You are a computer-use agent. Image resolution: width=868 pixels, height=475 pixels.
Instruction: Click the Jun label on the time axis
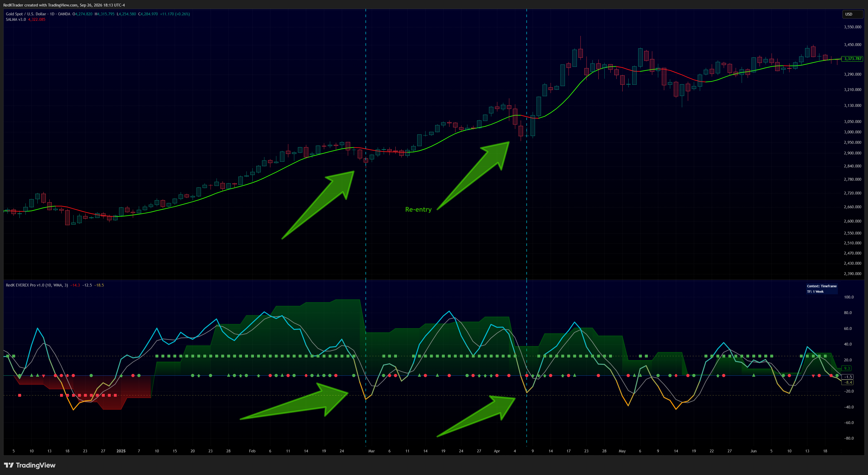[753, 451]
